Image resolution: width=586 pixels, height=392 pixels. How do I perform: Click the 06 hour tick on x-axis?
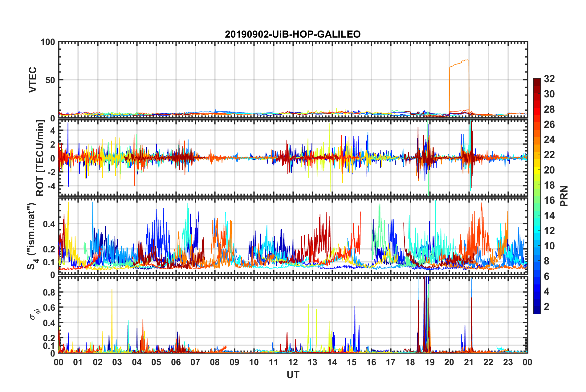tap(176, 362)
